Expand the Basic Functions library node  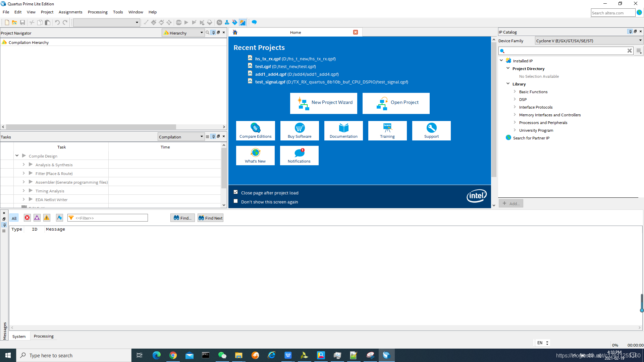point(515,92)
